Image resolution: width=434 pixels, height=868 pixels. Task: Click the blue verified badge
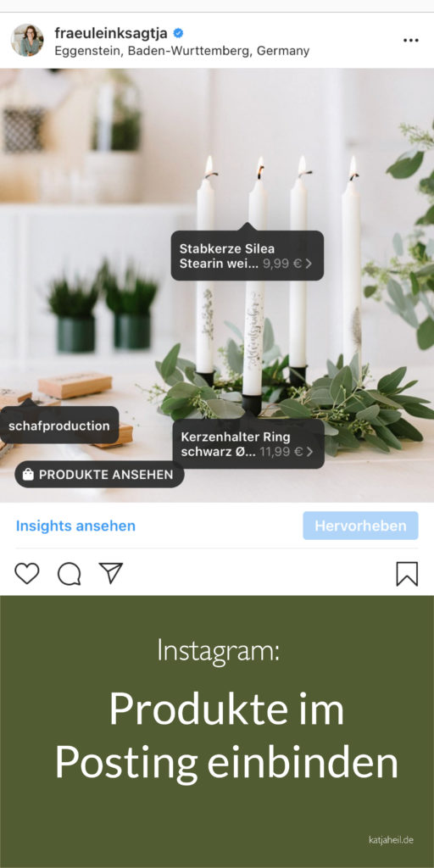(178, 33)
